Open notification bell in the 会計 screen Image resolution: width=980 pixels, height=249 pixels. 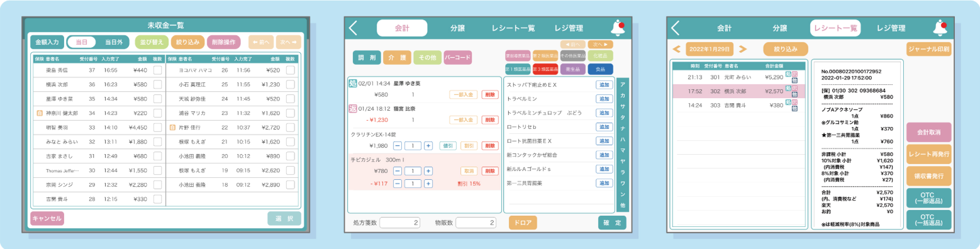pos(618,28)
